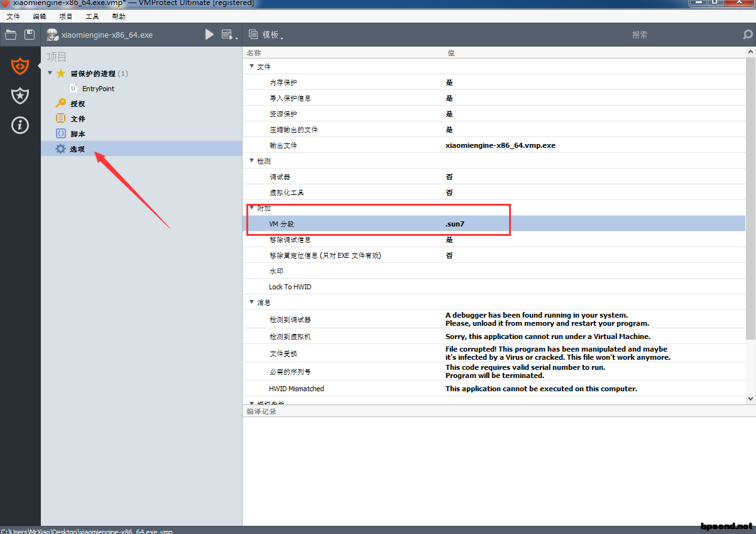Select the 检测到虚拟机 message row
Viewport: 756px width, 534px height.
(494, 337)
